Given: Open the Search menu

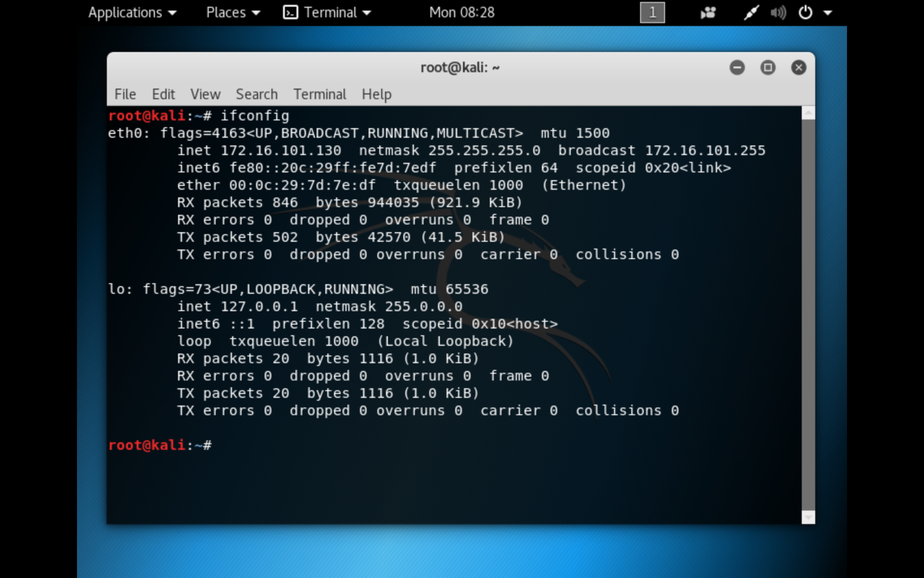Looking at the screenshot, I should point(257,94).
